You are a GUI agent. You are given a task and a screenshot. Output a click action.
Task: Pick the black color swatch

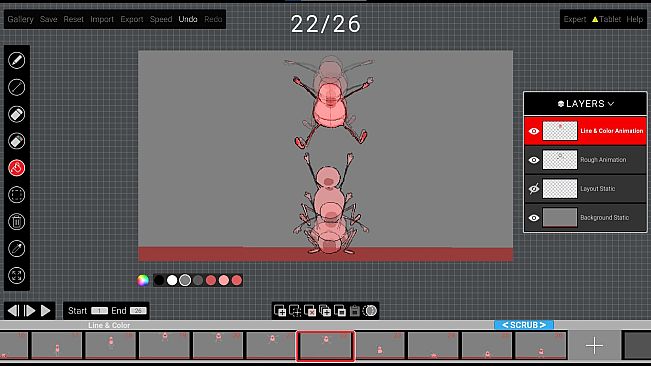coord(159,281)
